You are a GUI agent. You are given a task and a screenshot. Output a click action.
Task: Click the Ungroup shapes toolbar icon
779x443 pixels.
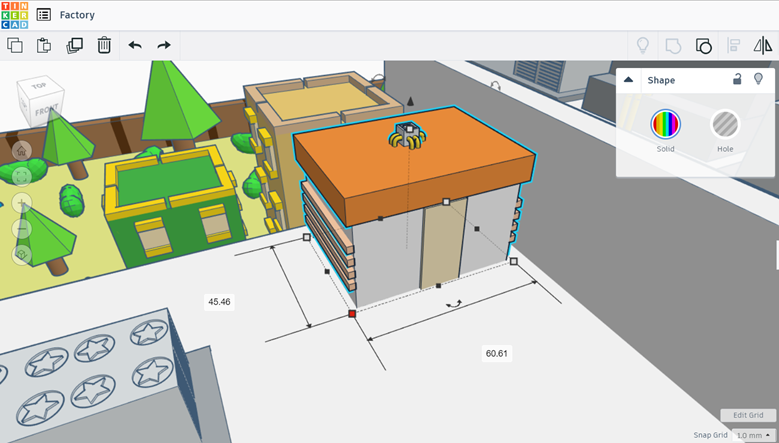point(703,46)
